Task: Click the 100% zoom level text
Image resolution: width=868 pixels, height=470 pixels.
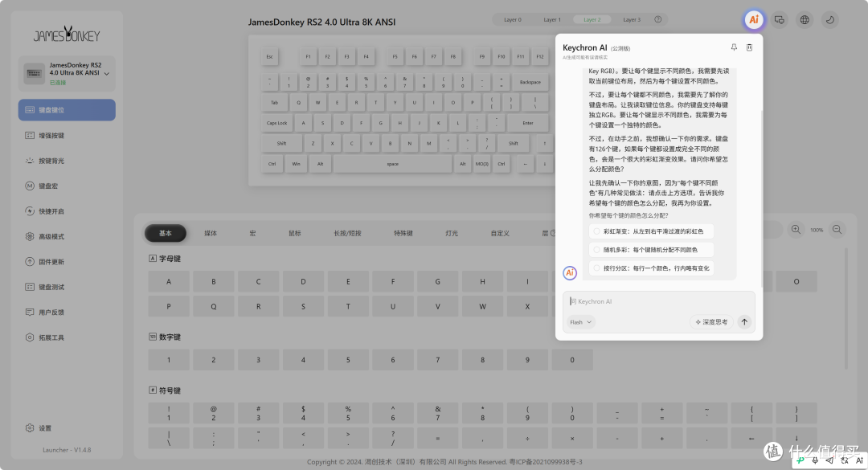Action: coord(817,230)
